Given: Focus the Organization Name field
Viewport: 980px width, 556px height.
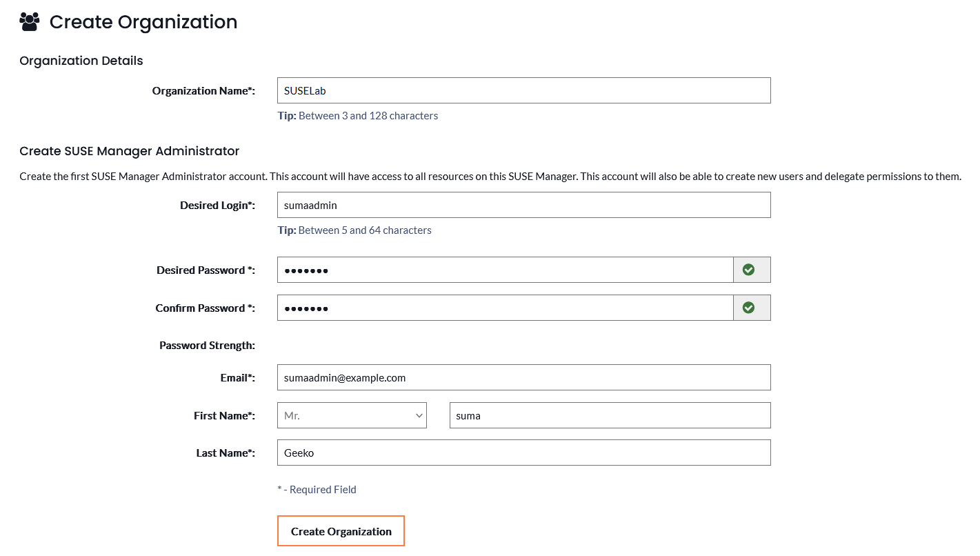Looking at the screenshot, I should [x=523, y=90].
